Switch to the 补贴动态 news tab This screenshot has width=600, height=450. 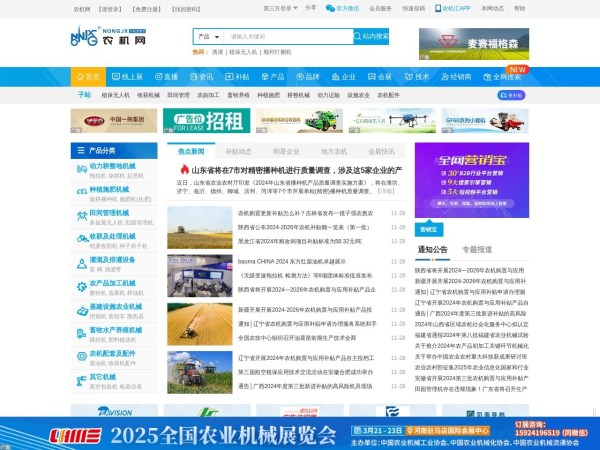tap(238, 151)
